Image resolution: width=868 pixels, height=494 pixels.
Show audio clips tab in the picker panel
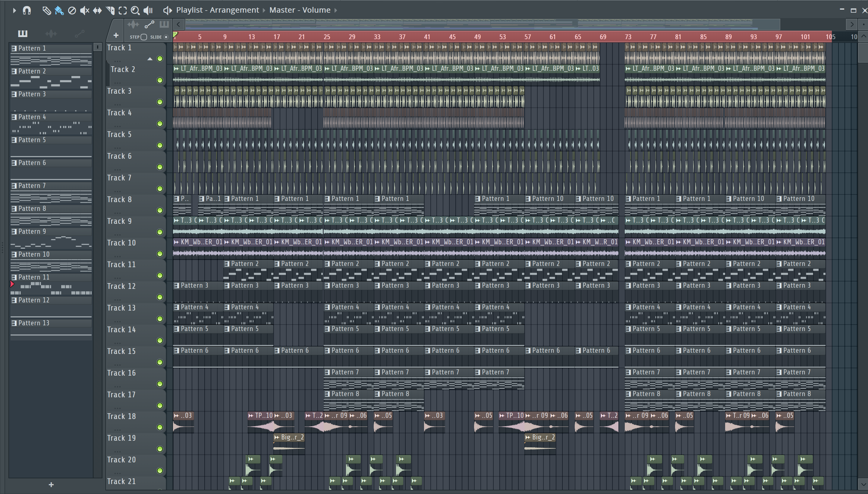(51, 33)
